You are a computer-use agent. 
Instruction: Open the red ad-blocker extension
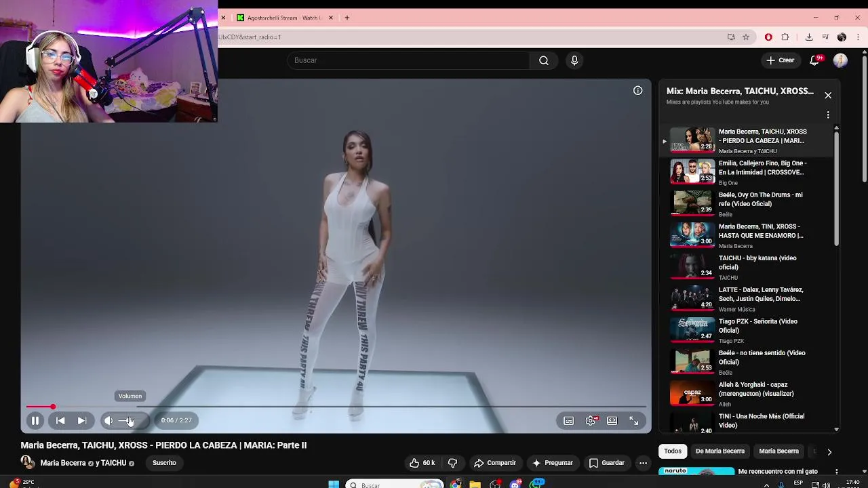coord(768,37)
